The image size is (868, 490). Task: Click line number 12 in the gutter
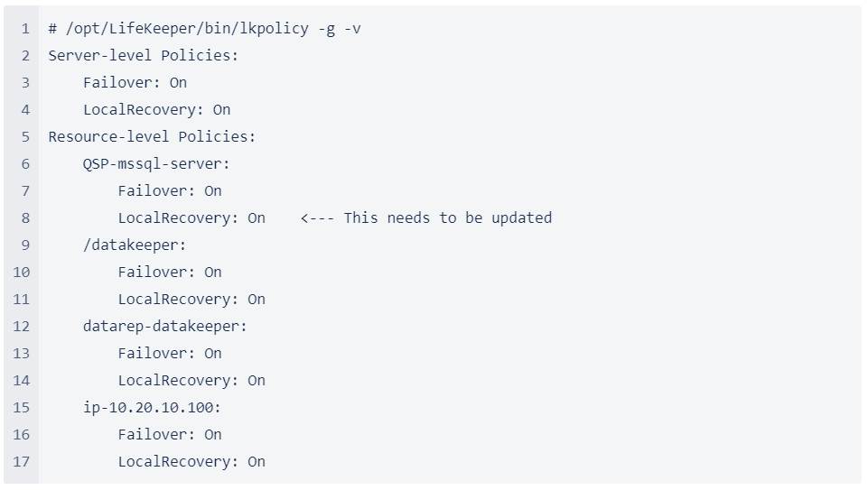pos(22,326)
